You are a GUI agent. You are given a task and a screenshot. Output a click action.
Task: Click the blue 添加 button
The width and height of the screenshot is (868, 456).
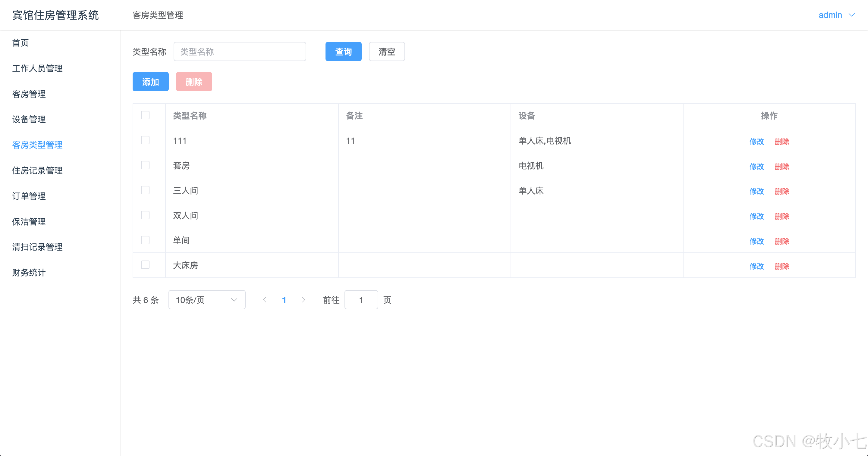click(x=150, y=82)
